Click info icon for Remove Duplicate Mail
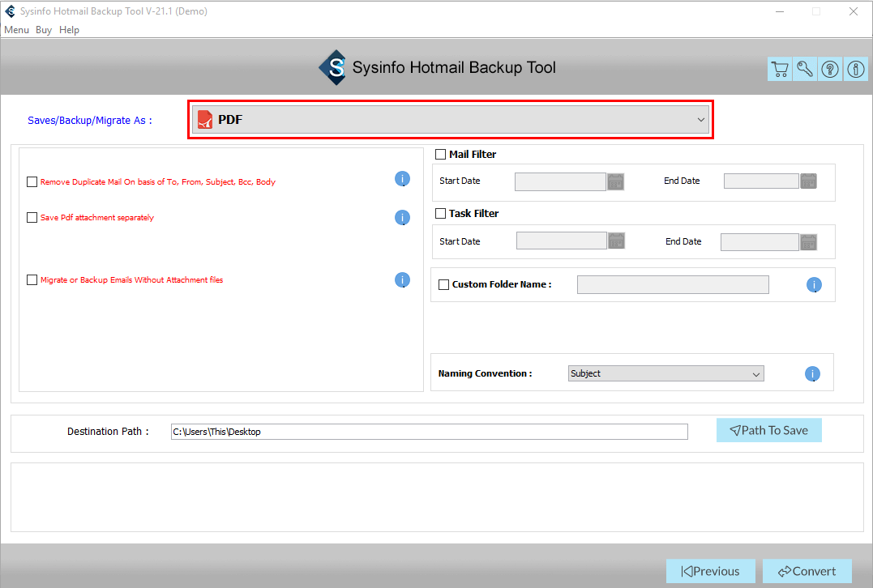Screen dimensions: 873x588 tap(403, 178)
